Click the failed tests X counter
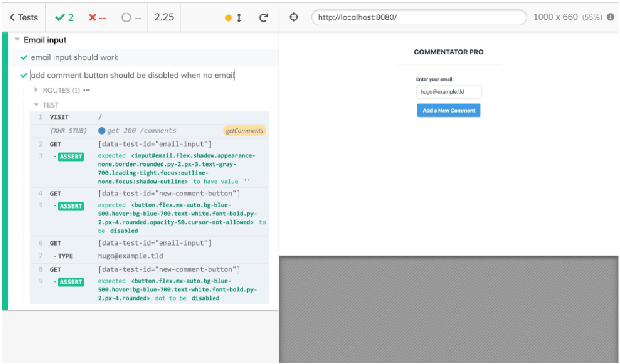This screenshot has height=364, width=620. tap(97, 17)
